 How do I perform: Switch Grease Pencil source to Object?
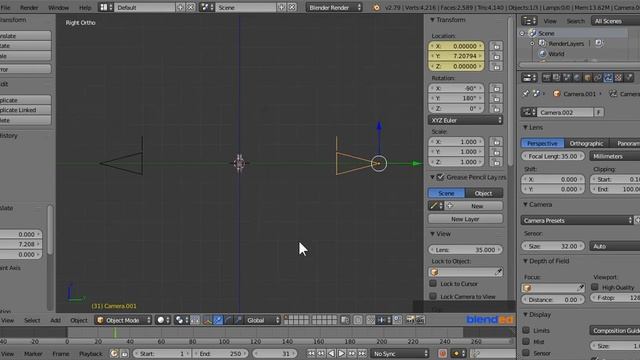[x=484, y=193]
